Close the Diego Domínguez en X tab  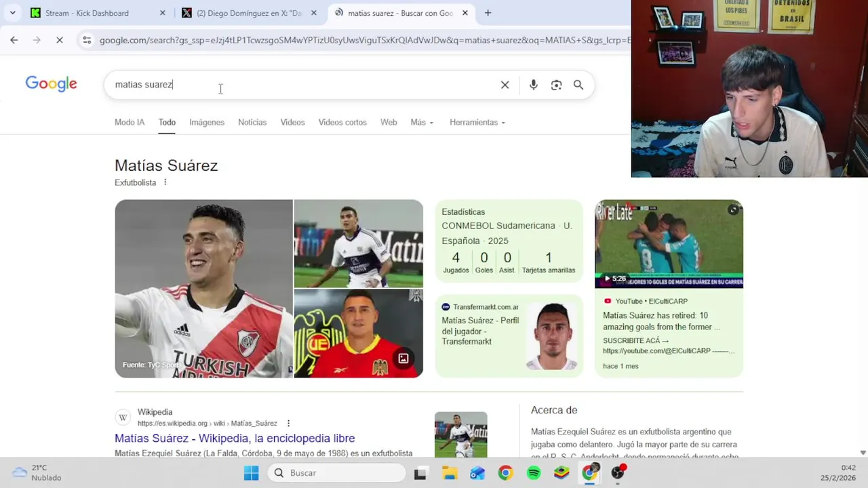coord(313,13)
